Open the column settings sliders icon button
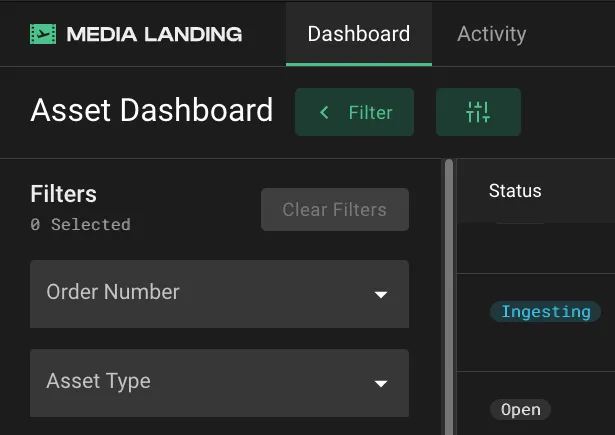Viewport: 615px width, 435px height. [478, 112]
